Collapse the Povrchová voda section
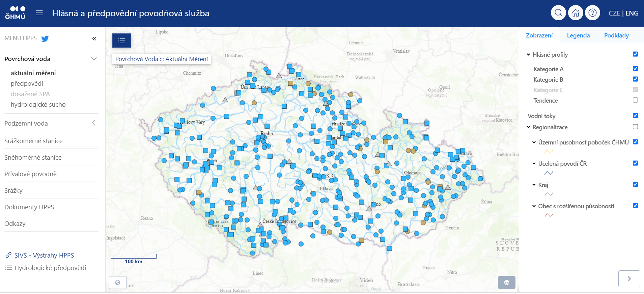This screenshot has width=644, height=294. click(94, 59)
